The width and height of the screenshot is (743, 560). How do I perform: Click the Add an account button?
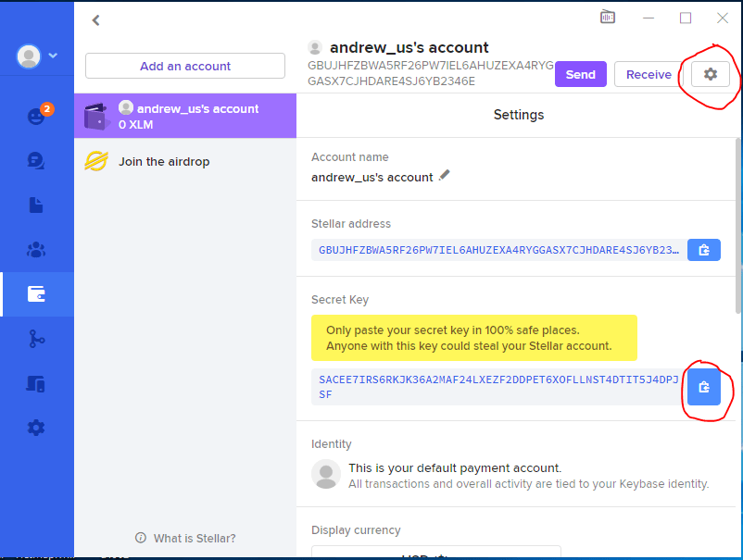click(185, 66)
